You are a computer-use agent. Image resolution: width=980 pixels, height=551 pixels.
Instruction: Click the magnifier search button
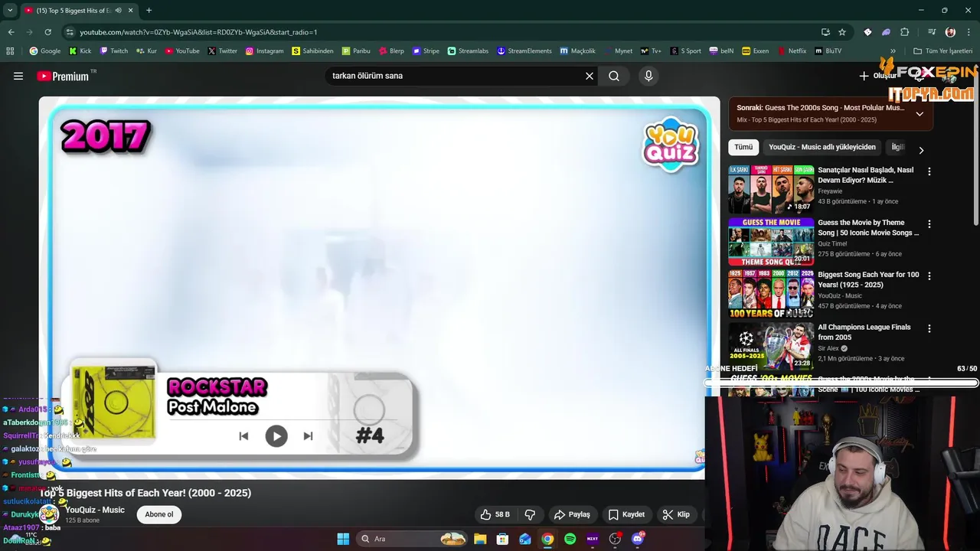[x=614, y=76]
